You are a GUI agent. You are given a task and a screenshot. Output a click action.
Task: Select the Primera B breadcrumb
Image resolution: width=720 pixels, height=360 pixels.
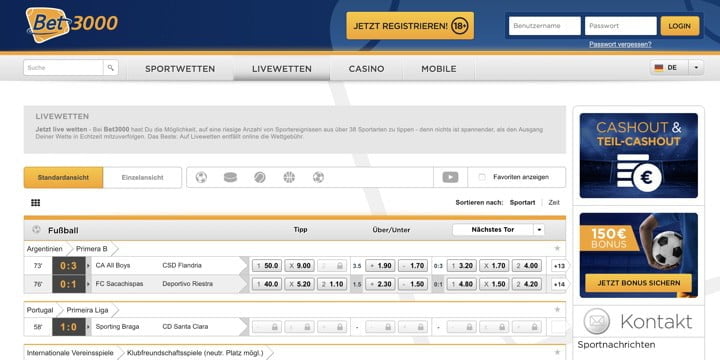92,248
